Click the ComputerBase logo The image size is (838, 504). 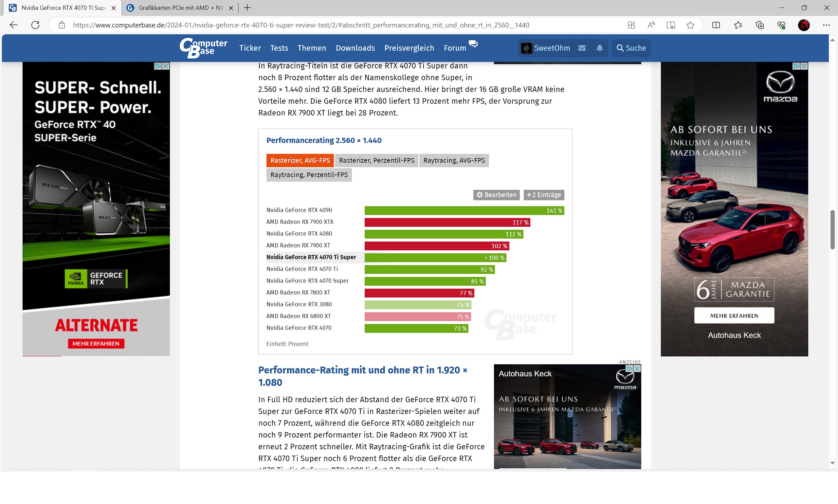pyautogui.click(x=203, y=48)
